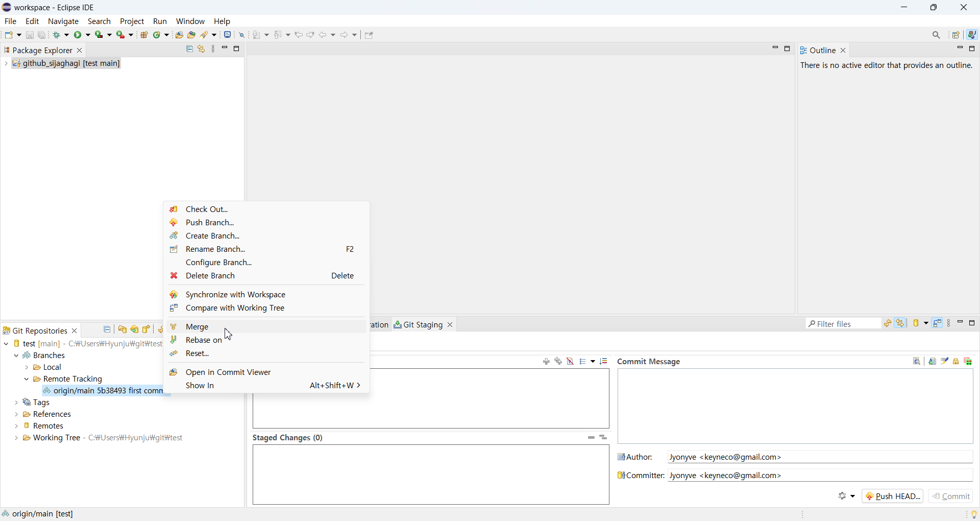This screenshot has height=521, width=980.
Task: Click the Filter files input field
Action: pyautogui.click(x=843, y=323)
